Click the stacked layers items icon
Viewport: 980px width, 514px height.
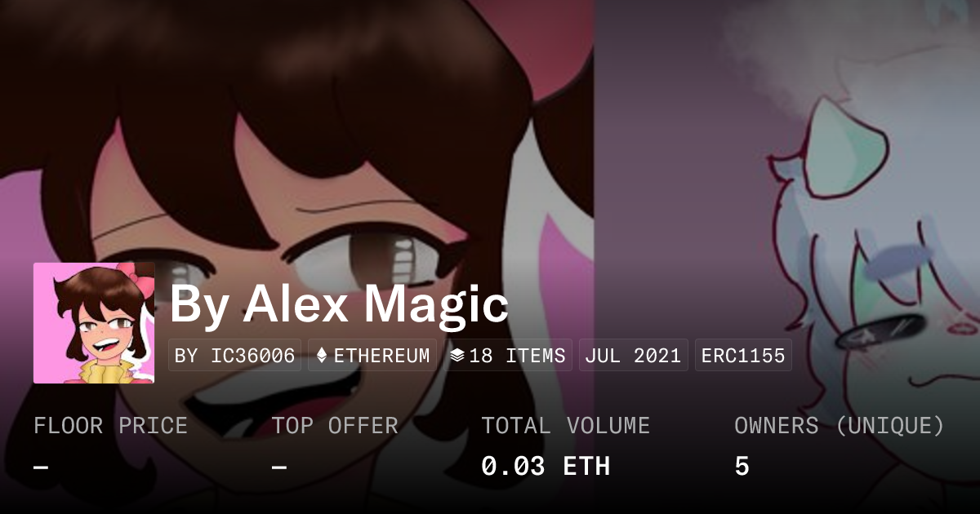click(457, 356)
